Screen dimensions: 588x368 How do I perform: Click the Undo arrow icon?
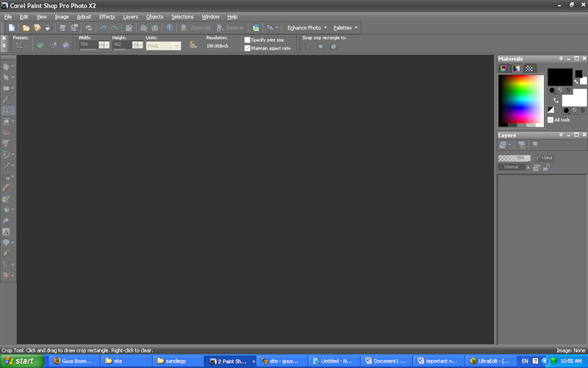coord(103,28)
